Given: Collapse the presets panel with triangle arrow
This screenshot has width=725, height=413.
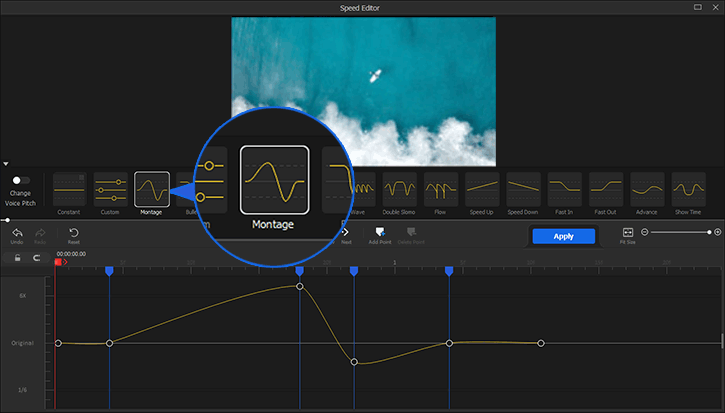Looking at the screenshot, I should click(6, 163).
